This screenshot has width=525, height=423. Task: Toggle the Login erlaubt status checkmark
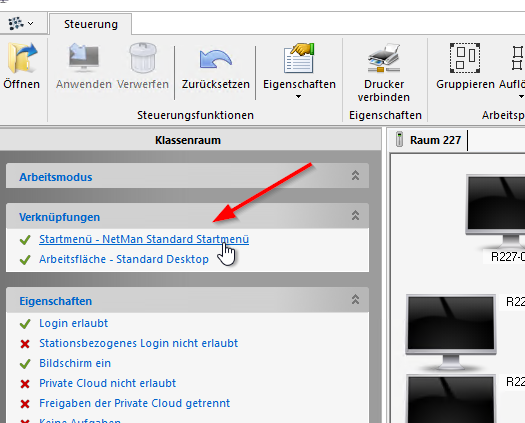[25, 324]
